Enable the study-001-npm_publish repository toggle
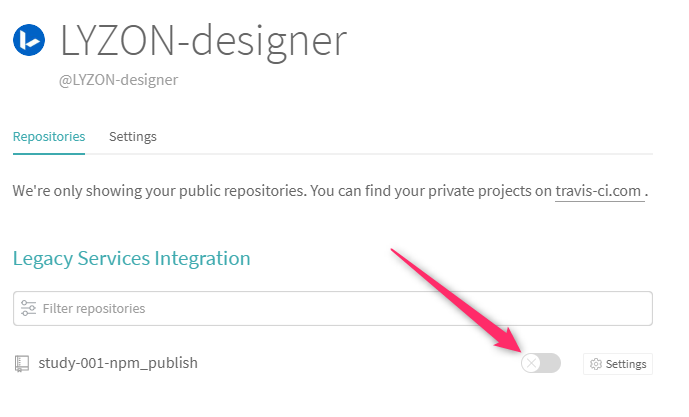Viewport: 689px width, 417px height. click(x=541, y=363)
